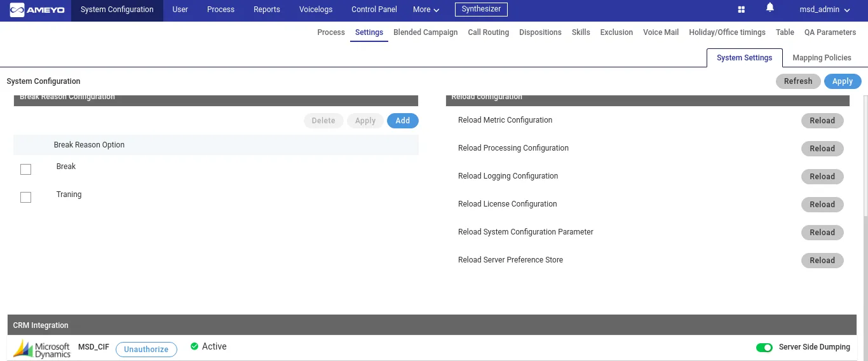Reload License Configuration
Screen dimensions: 868x361
(822, 205)
